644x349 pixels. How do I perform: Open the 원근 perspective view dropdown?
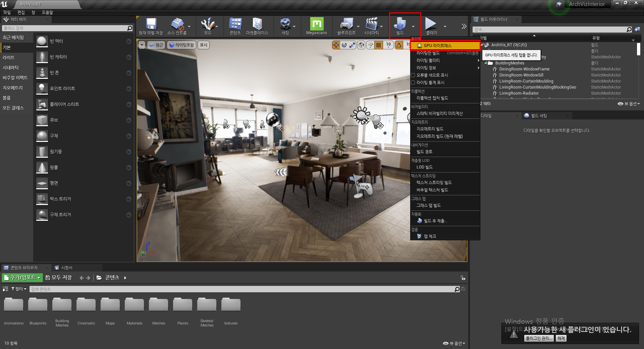coord(156,45)
